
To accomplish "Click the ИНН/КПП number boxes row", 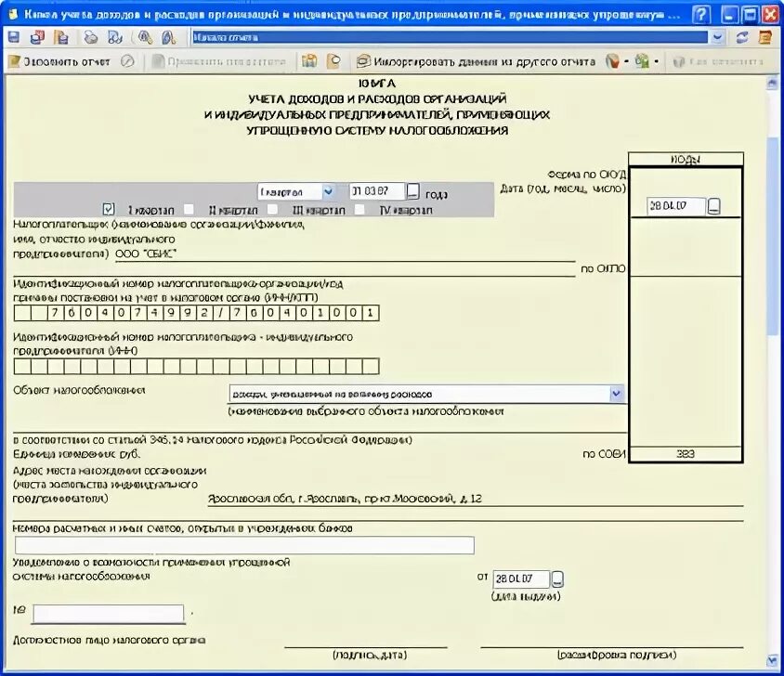I will 197,314.
